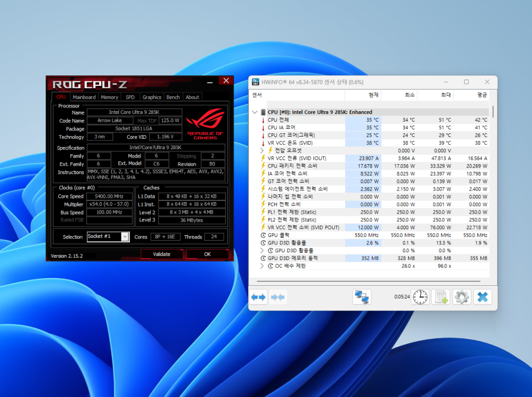
Task: Open HWiNFO sensor settings gear icon
Action: click(x=461, y=297)
